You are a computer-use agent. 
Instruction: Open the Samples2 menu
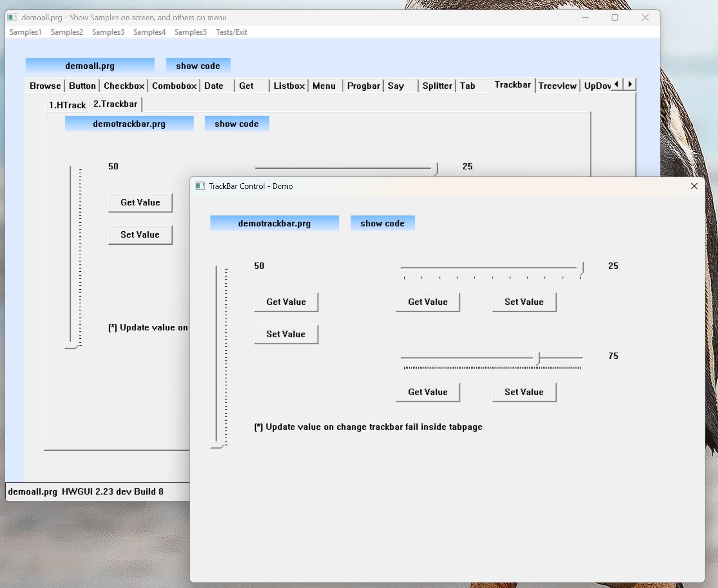67,32
